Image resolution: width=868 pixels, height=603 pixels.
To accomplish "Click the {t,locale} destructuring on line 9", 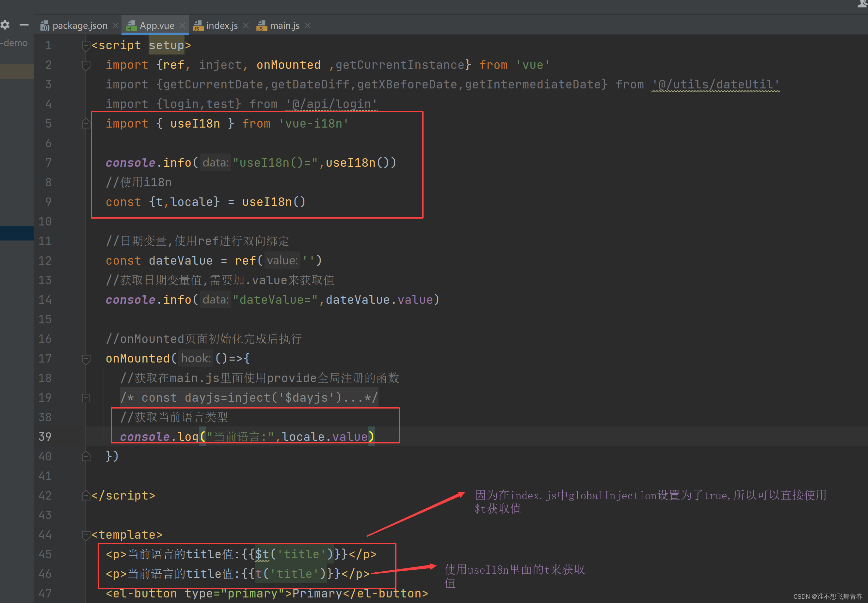I will click(x=184, y=202).
